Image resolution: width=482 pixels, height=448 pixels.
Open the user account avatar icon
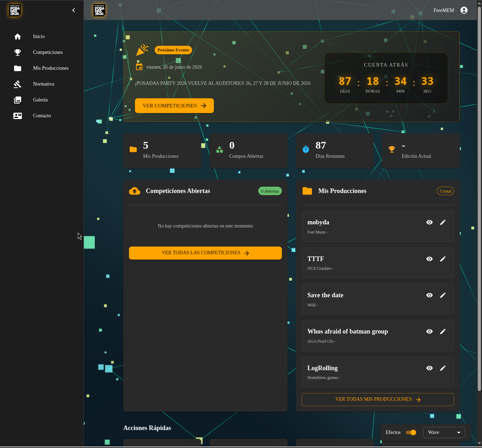464,10
